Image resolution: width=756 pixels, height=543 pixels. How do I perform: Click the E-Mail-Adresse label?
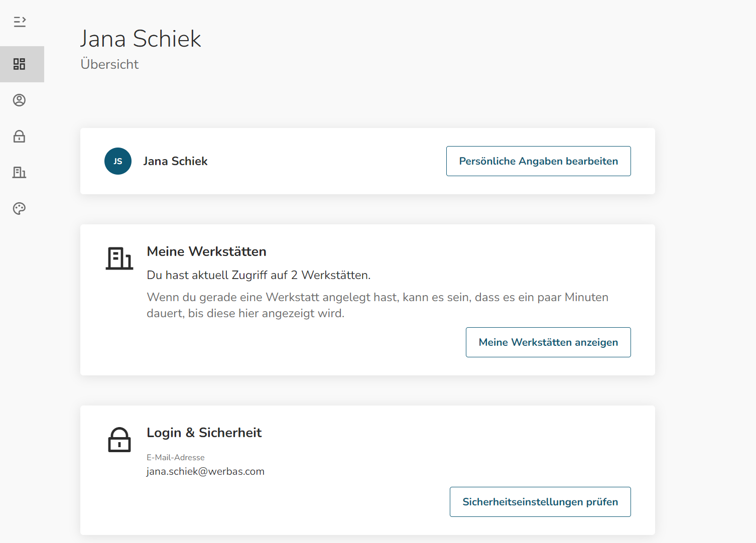pos(176,457)
